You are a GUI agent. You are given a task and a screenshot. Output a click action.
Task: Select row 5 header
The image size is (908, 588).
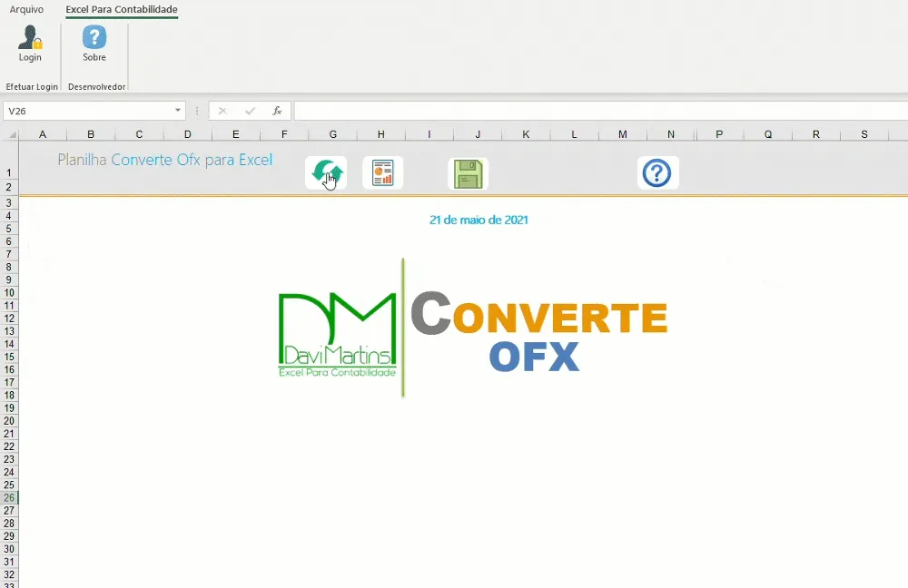click(9, 229)
